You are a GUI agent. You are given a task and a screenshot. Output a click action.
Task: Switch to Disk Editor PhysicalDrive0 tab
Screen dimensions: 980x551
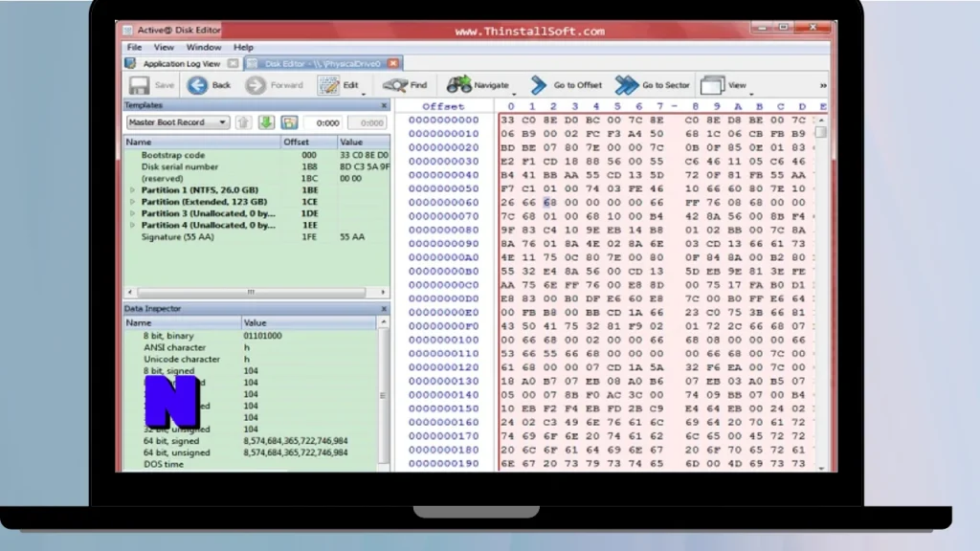coord(323,64)
